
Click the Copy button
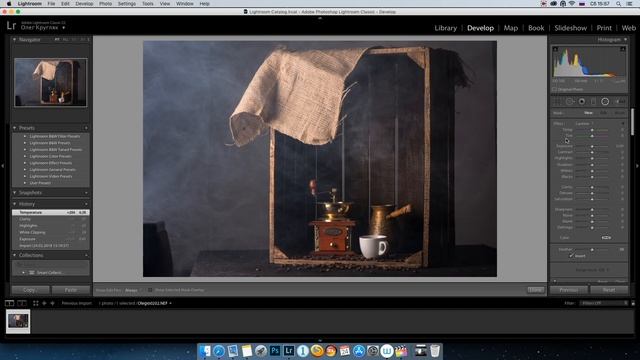coord(31,290)
